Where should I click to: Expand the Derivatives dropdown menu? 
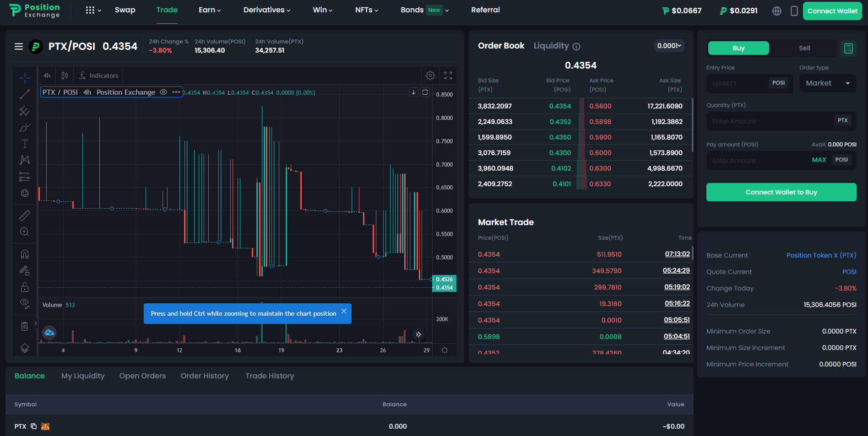pos(267,10)
